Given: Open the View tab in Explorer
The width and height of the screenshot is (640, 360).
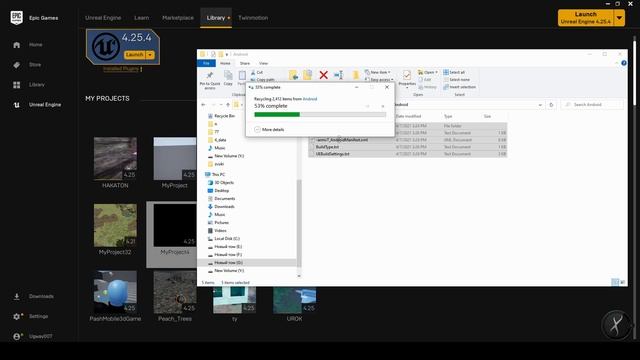Looking at the screenshot, I should coord(263,63).
